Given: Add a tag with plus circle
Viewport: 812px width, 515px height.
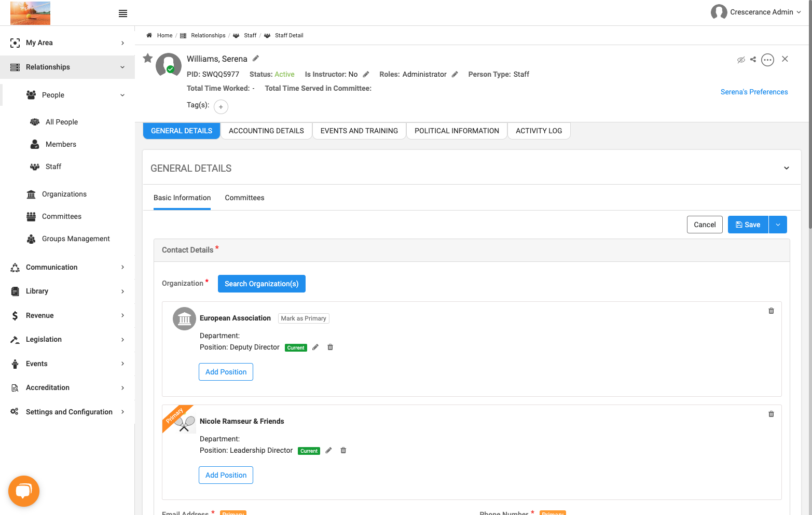Looking at the screenshot, I should [221, 107].
